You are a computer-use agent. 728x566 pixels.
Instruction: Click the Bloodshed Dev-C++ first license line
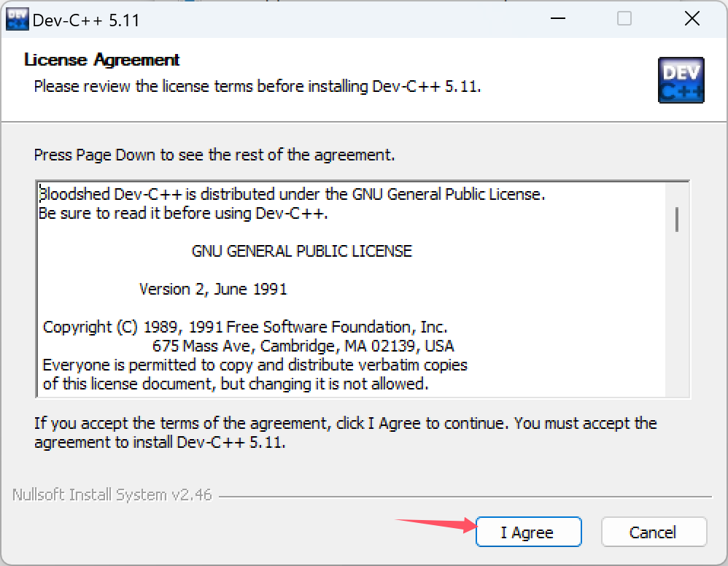[x=292, y=194]
